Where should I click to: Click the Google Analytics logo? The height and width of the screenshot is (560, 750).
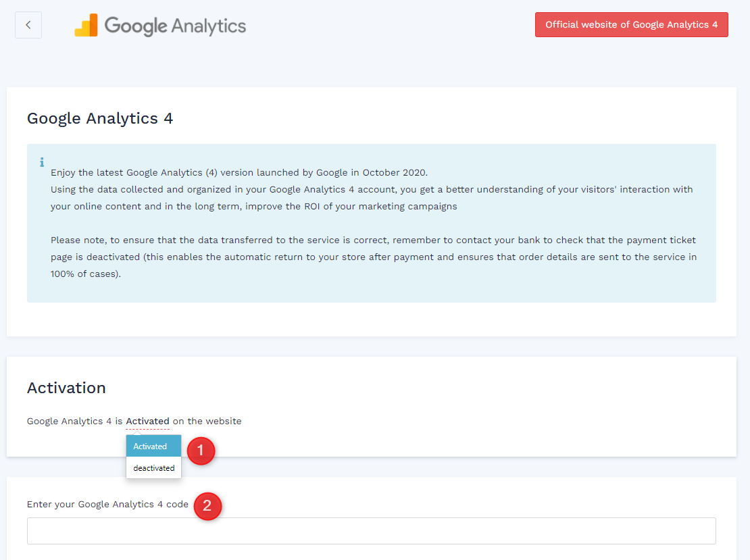tap(160, 26)
